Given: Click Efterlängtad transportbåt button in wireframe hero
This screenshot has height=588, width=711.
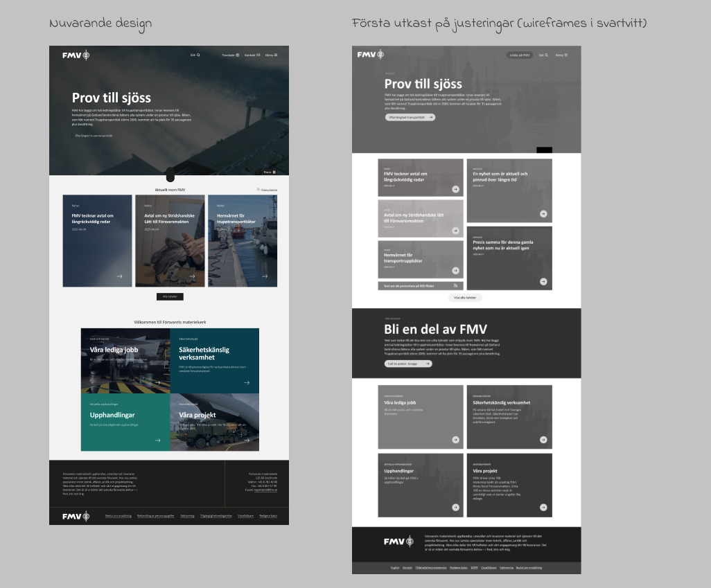Looking at the screenshot, I should pyautogui.click(x=410, y=118).
